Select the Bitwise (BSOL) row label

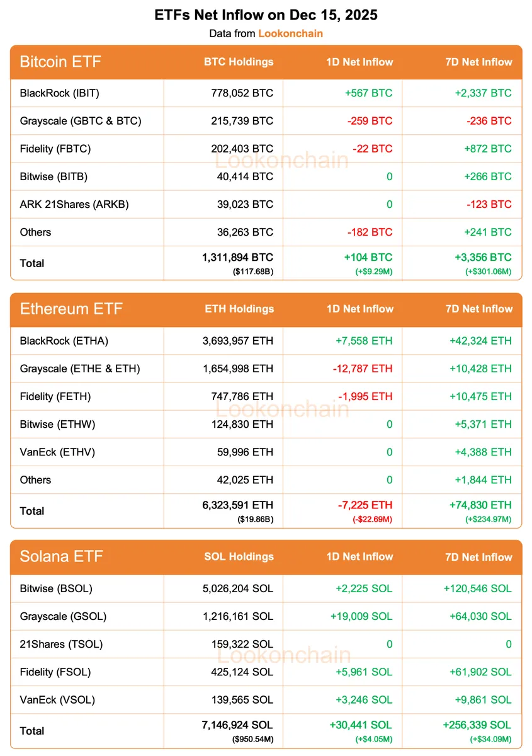tap(56, 588)
